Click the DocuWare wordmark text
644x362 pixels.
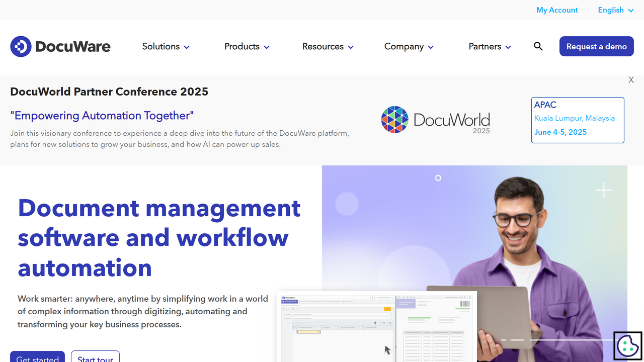click(x=73, y=47)
